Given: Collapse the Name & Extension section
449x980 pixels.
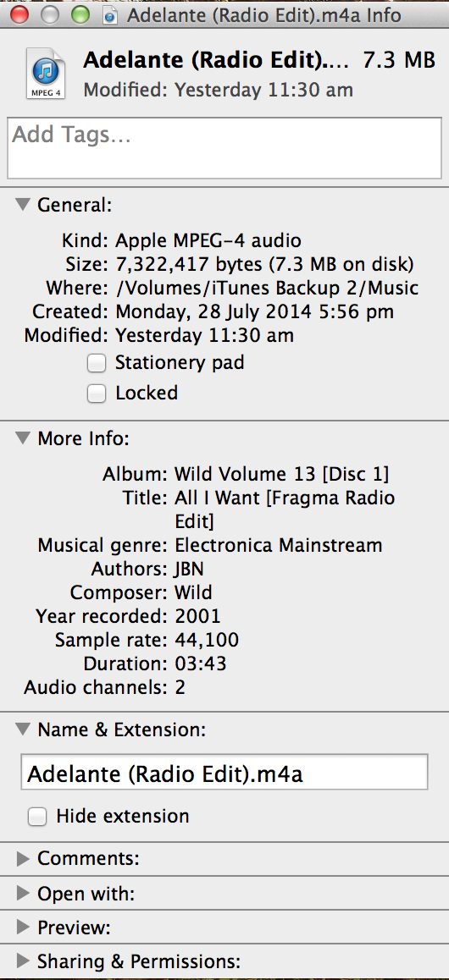Looking at the screenshot, I should coord(23,729).
